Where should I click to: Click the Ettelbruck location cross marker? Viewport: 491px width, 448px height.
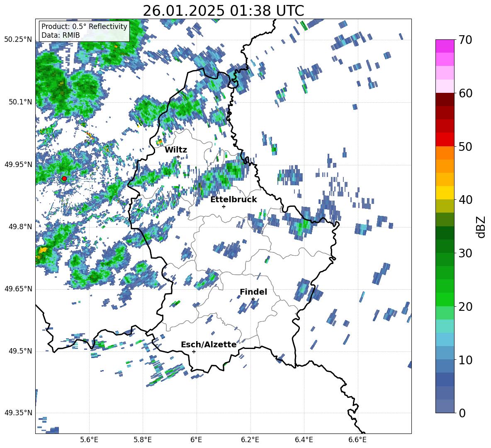224,206
